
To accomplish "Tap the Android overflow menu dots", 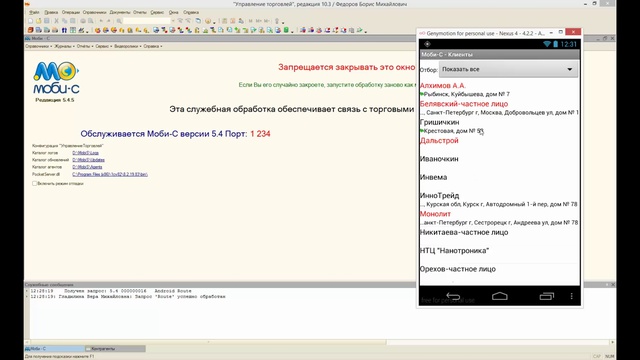I will click(x=571, y=296).
